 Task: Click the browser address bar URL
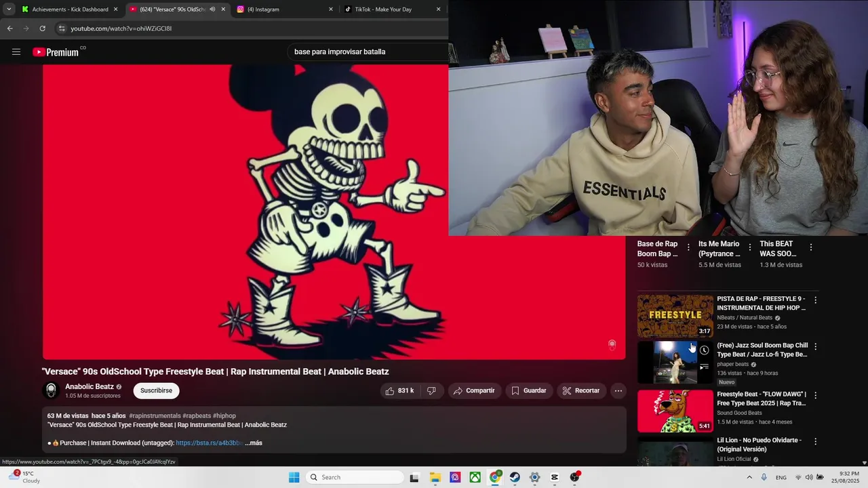tap(121, 28)
